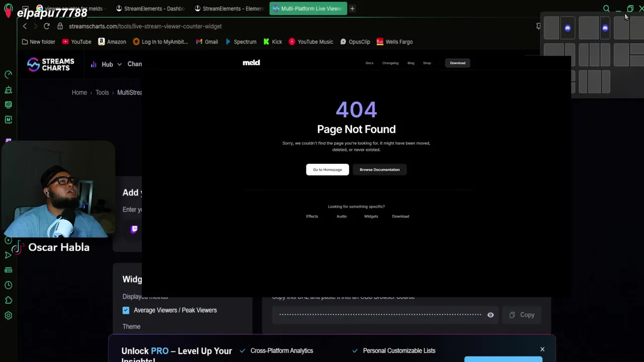Screen dimensions: 644x362
Task: Open the Effects footer link
Action: pyautogui.click(x=312, y=216)
